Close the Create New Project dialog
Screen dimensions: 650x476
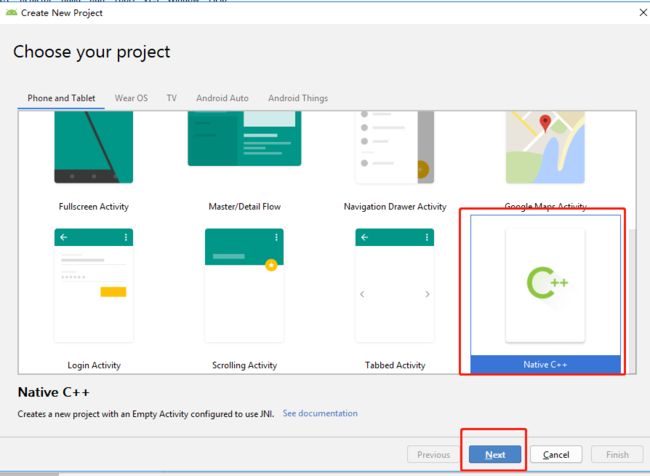[x=643, y=13]
